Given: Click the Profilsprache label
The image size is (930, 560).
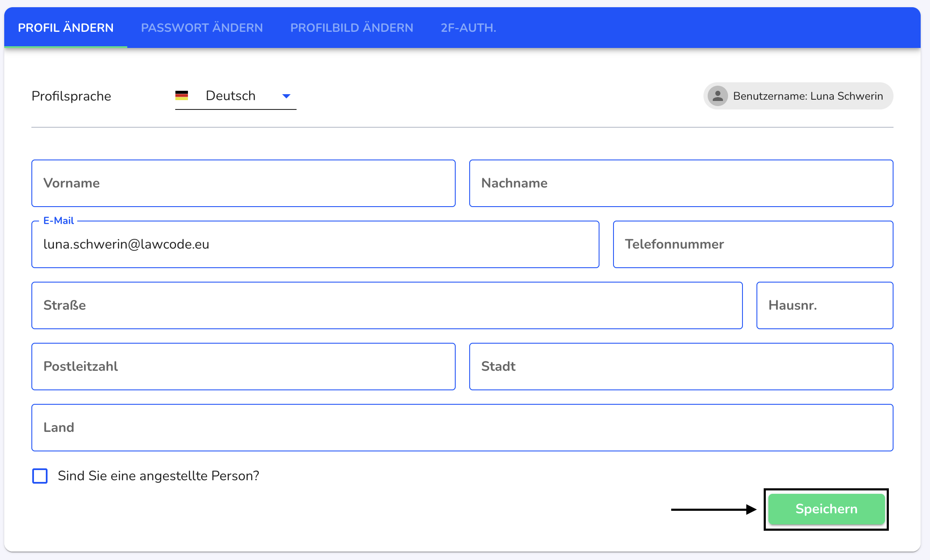Looking at the screenshot, I should point(71,96).
